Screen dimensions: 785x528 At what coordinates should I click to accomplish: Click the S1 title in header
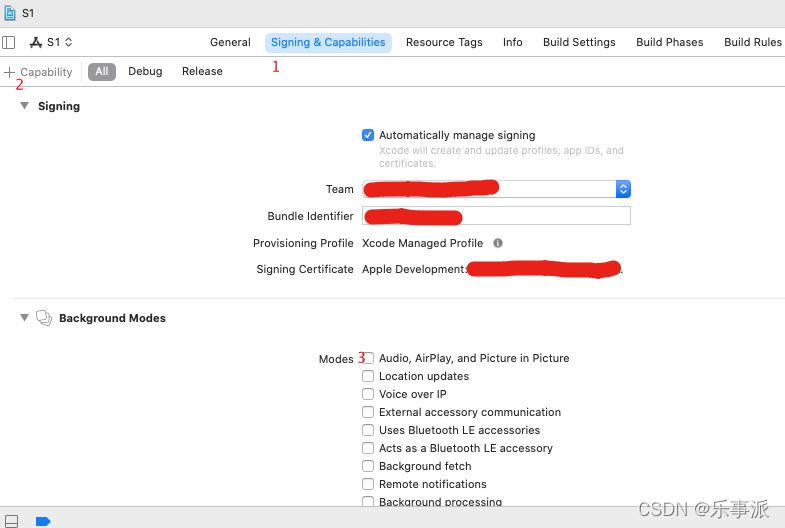pyautogui.click(x=28, y=14)
